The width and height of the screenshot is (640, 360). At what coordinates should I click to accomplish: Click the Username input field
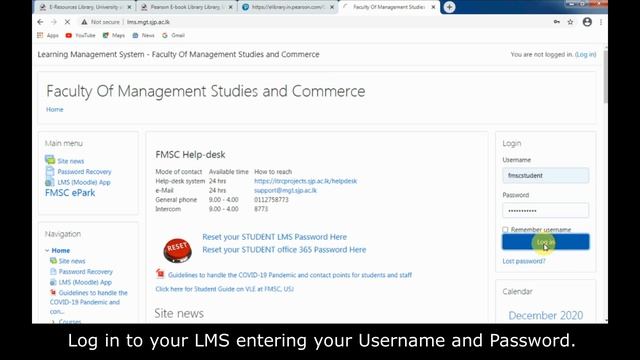coord(546,176)
